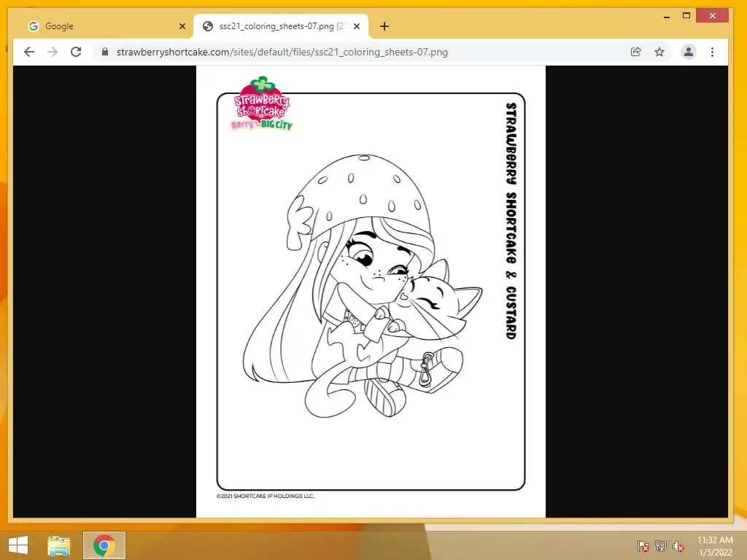Click the forward navigation arrow
The width and height of the screenshot is (747, 560).
(x=53, y=52)
